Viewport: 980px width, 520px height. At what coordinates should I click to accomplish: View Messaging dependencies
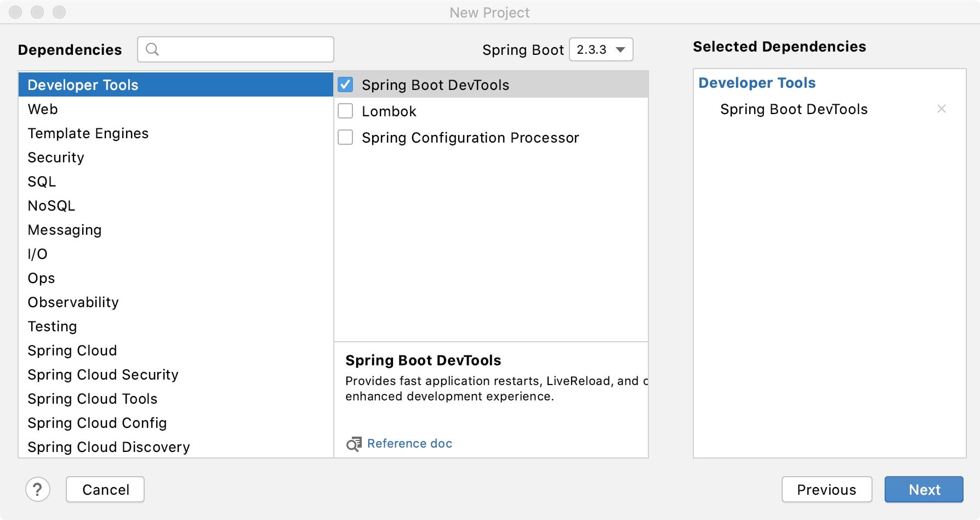pyautogui.click(x=64, y=230)
